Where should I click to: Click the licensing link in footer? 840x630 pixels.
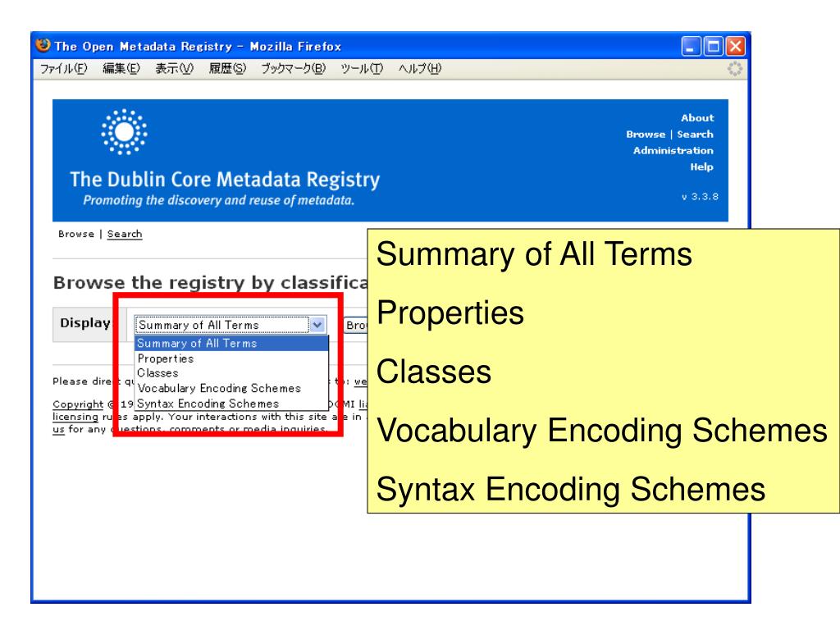[75, 417]
